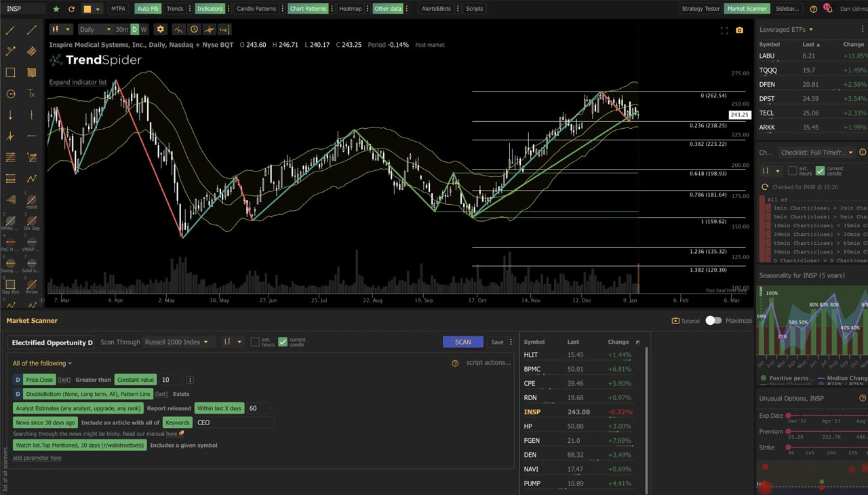Switch to the Market Scanner tab
The width and height of the screenshot is (868, 495).
747,9
